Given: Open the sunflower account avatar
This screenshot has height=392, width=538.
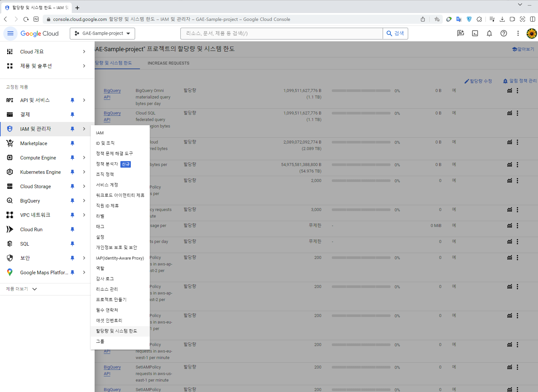Looking at the screenshot, I should point(532,33).
